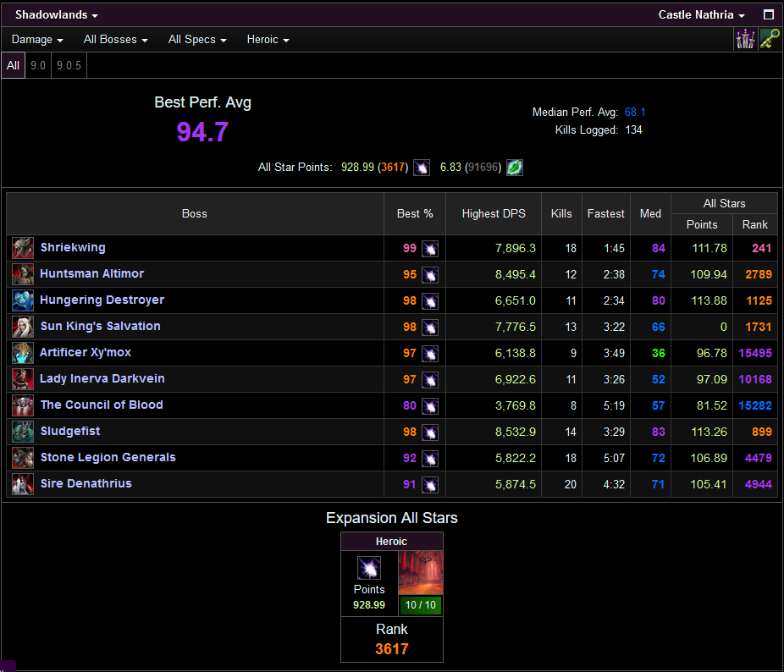Click the spec icon in Sludgefist row
Image resolution: width=784 pixels, height=672 pixels.
click(430, 432)
